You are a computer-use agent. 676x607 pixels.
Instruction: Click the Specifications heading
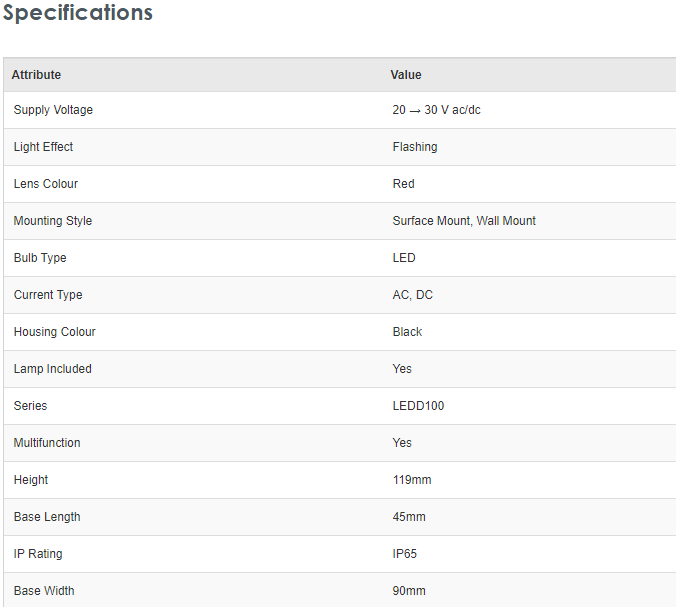coord(78,13)
